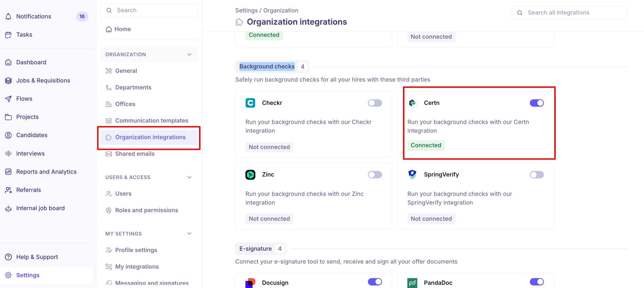The height and width of the screenshot is (288, 644).
Task: Click the Internal job board icon
Action: tap(8, 208)
